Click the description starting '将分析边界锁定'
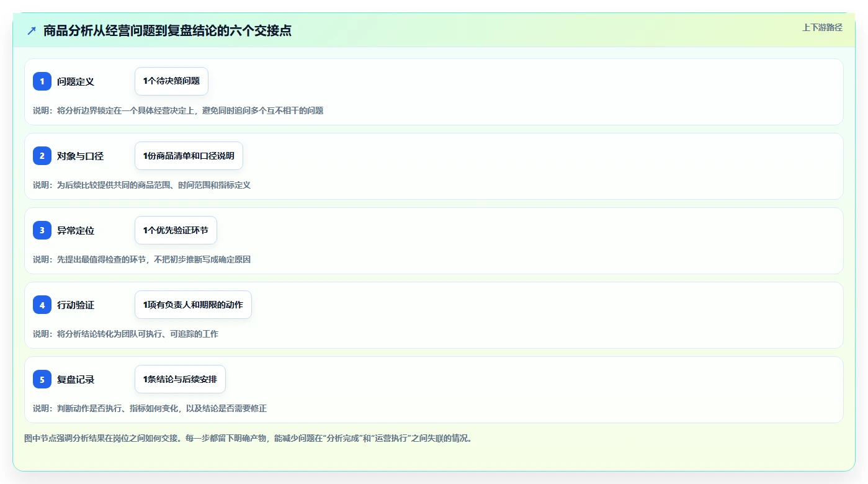The width and height of the screenshot is (868, 484). 178,110
